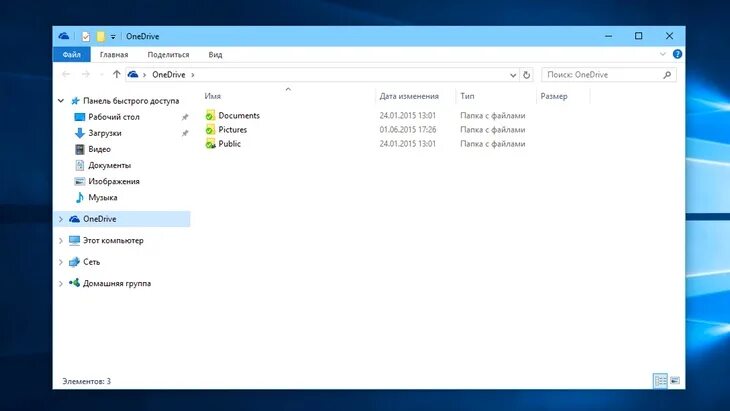Expand the Сеть tree node
The height and width of the screenshot is (411, 730).
[x=61, y=262]
